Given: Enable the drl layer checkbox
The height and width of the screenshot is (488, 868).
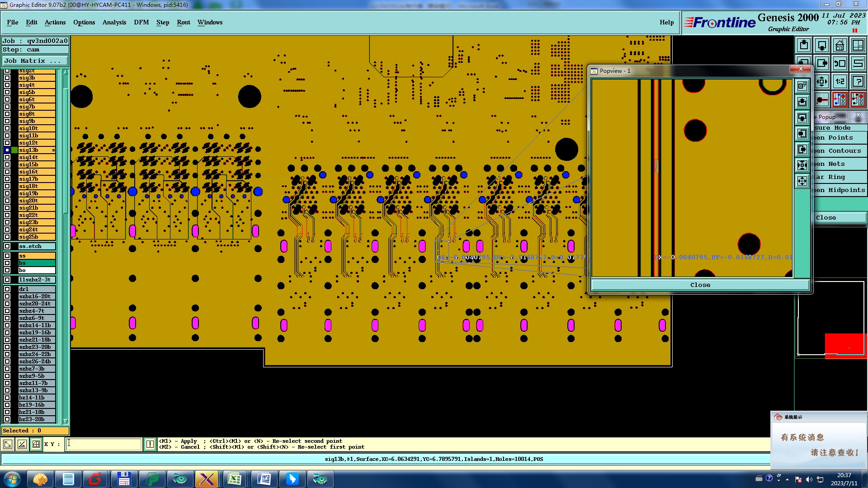Looking at the screenshot, I should 7,289.
